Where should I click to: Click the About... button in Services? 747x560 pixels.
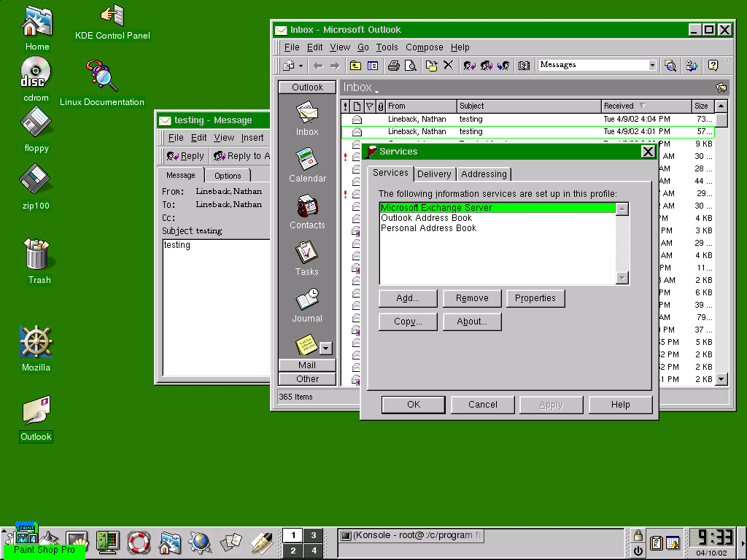pyautogui.click(x=472, y=322)
